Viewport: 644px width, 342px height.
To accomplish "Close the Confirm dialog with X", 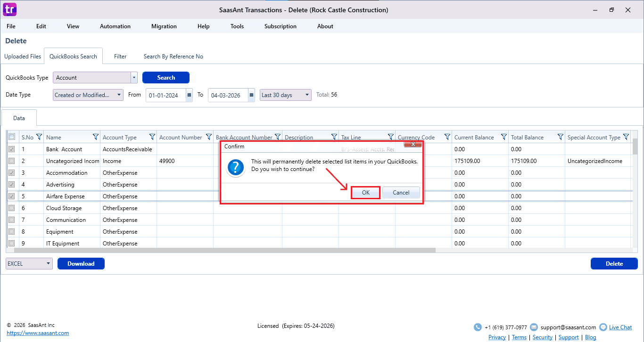I will coord(413,144).
